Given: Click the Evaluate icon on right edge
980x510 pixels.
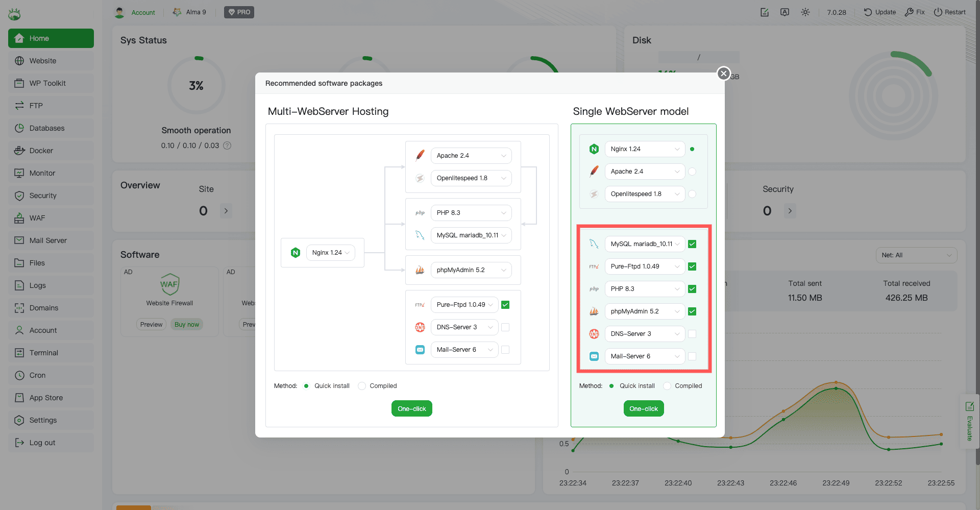Looking at the screenshot, I should tap(969, 406).
